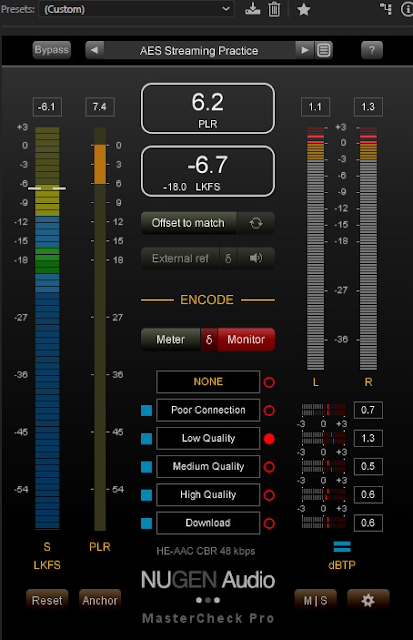Screen dimensions: 413x640
Task: Click the Anchor button
Action: pos(100,600)
